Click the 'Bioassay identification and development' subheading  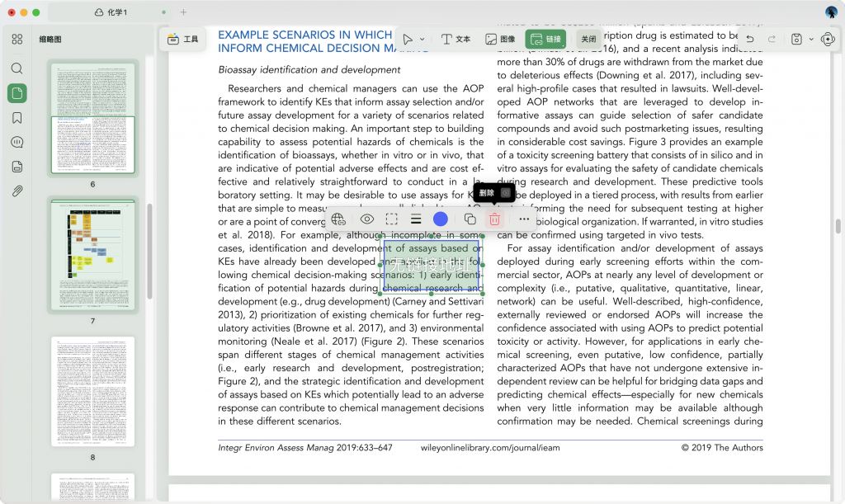[x=309, y=70]
